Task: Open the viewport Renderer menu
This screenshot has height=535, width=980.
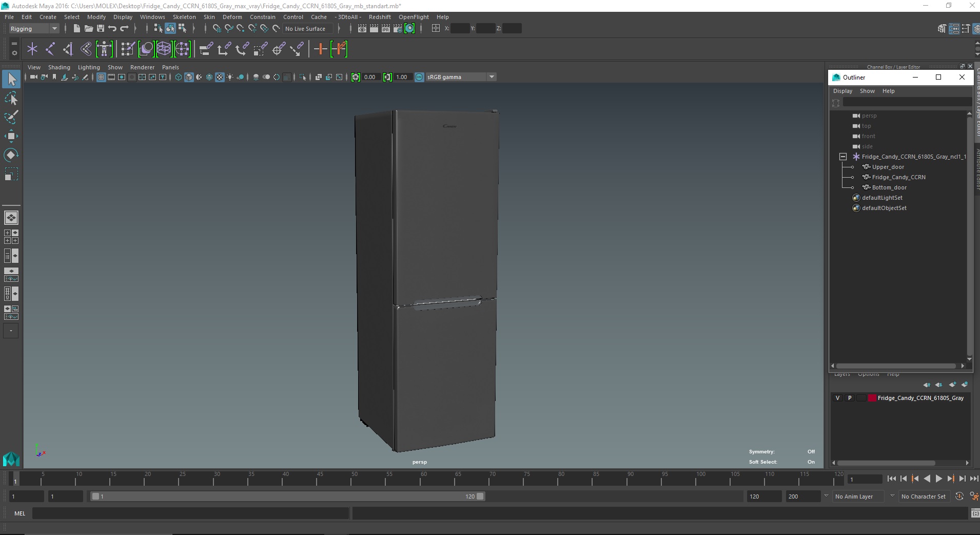Action: 142,67
